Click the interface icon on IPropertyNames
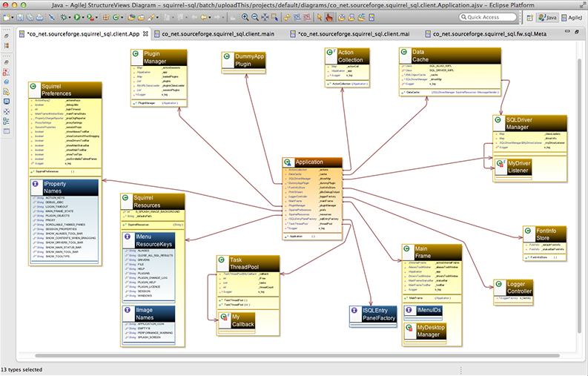This screenshot has height=376, width=588. click(36, 184)
